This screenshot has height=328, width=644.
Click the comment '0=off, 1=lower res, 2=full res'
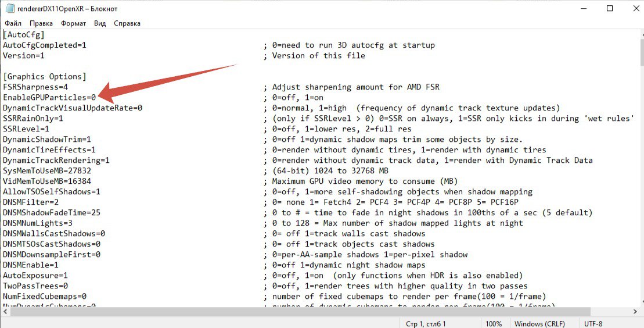(x=341, y=129)
